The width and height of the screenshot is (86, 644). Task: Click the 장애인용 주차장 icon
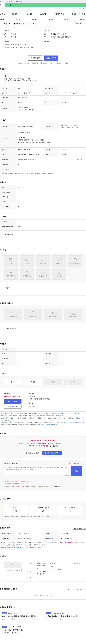click(13, 314)
